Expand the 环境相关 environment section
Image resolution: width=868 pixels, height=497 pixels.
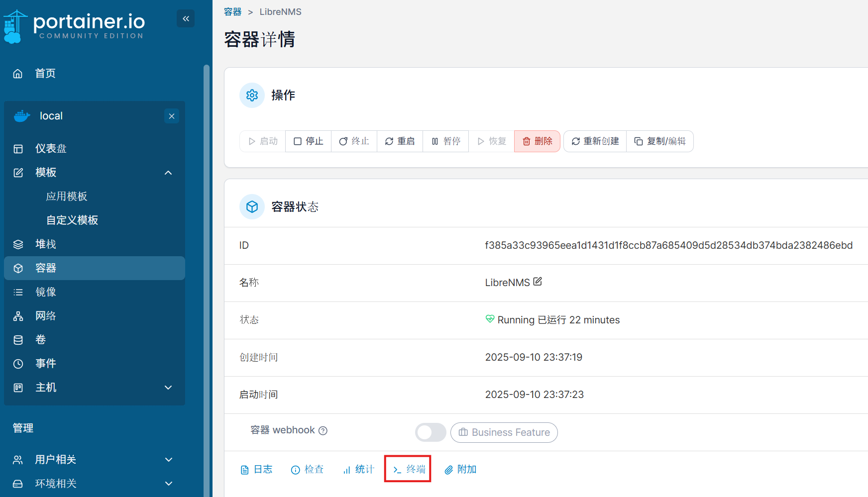click(168, 484)
